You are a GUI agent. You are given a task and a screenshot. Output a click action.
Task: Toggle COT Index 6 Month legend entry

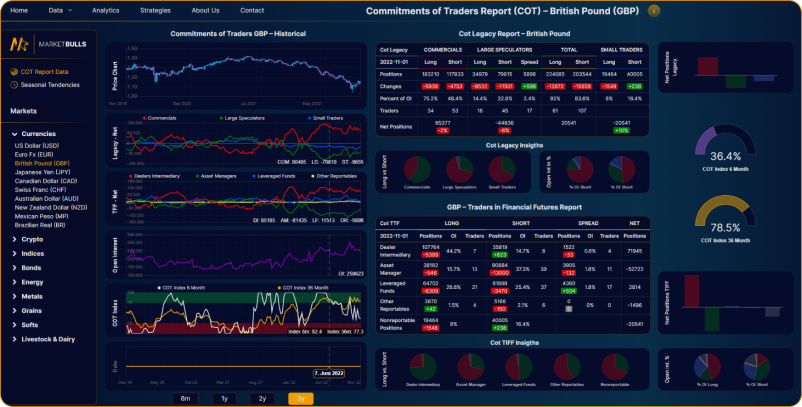182,288
